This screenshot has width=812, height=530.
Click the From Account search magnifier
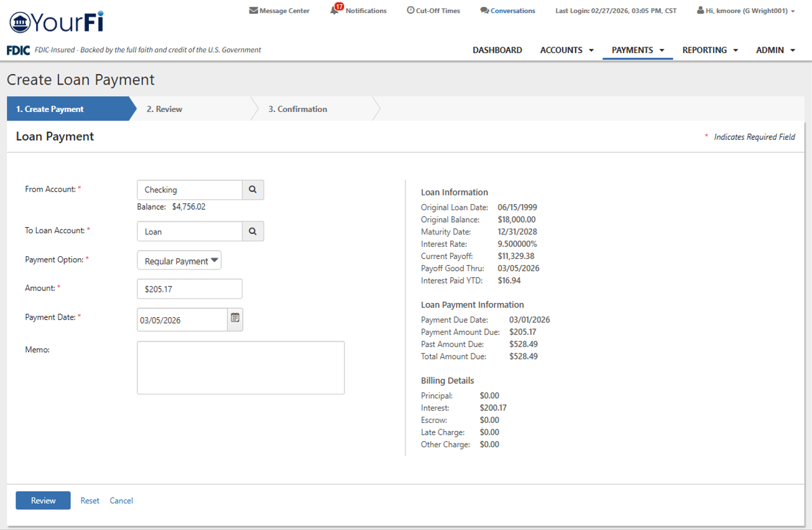point(253,190)
